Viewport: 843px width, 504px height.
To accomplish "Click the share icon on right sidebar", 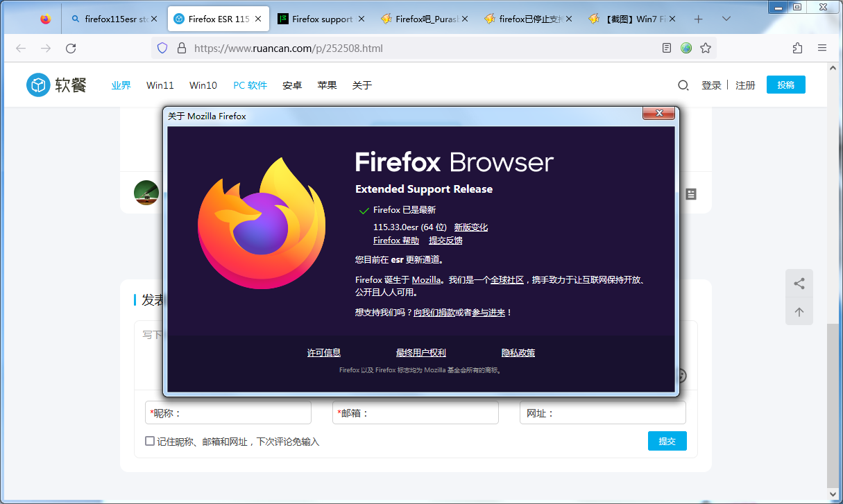I will pyautogui.click(x=799, y=284).
